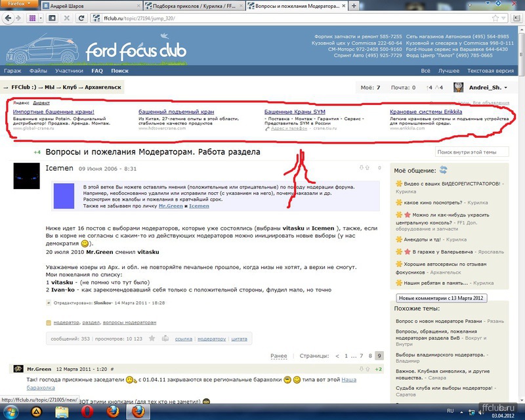Click the stop loading X icon

tap(67, 18)
